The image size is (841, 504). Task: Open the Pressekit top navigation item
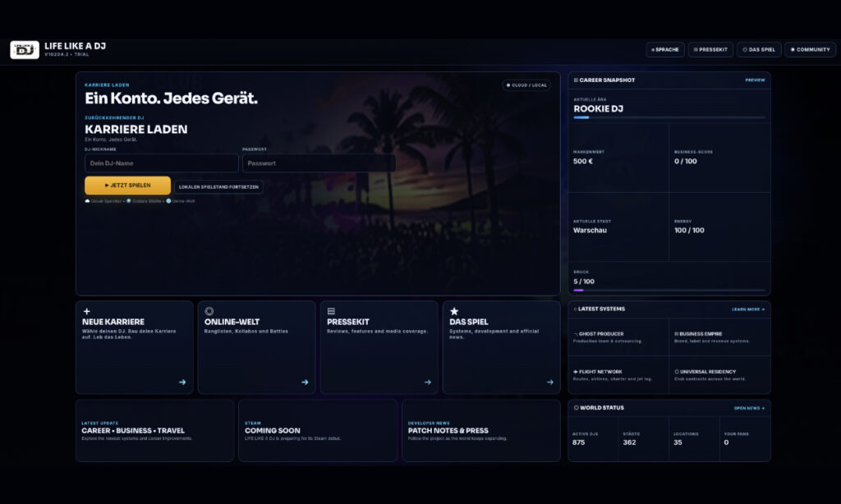[x=710, y=49]
